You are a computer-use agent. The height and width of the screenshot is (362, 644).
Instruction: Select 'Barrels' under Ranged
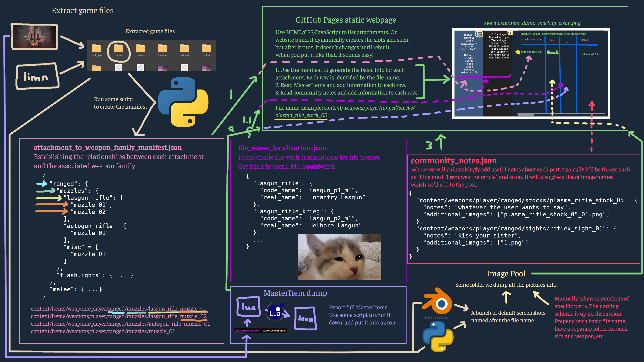click(x=468, y=38)
